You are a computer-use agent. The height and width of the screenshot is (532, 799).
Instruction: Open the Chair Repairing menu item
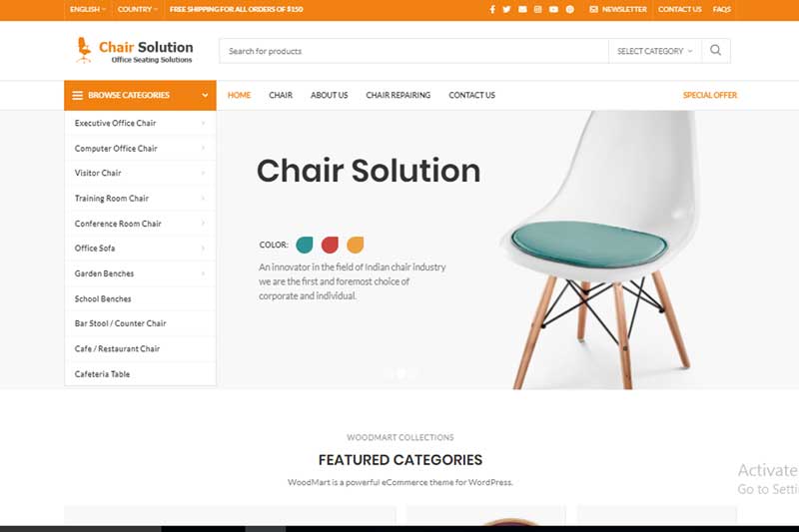click(x=398, y=95)
